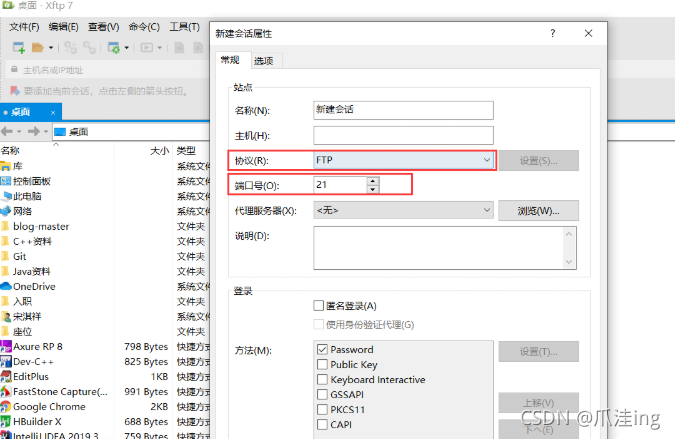Expand the forward arrow history dropdown
Image resolution: width=675 pixels, height=439 pixels.
click(x=46, y=132)
